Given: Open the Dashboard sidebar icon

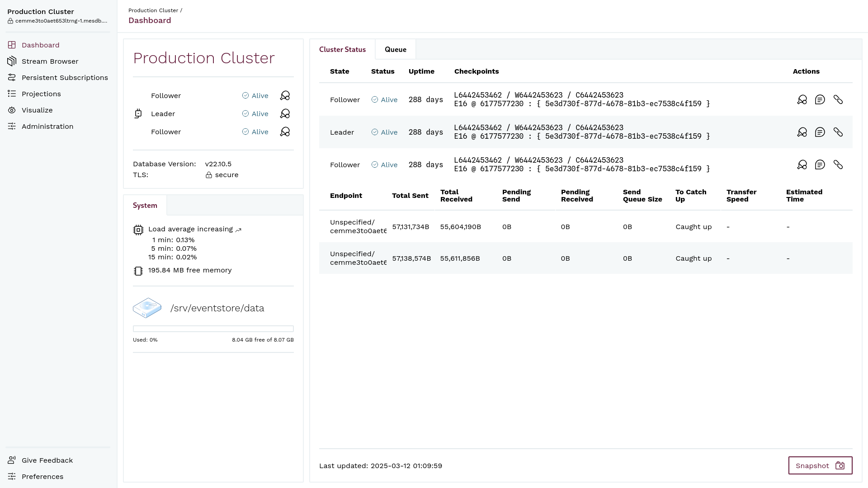Looking at the screenshot, I should (x=12, y=45).
